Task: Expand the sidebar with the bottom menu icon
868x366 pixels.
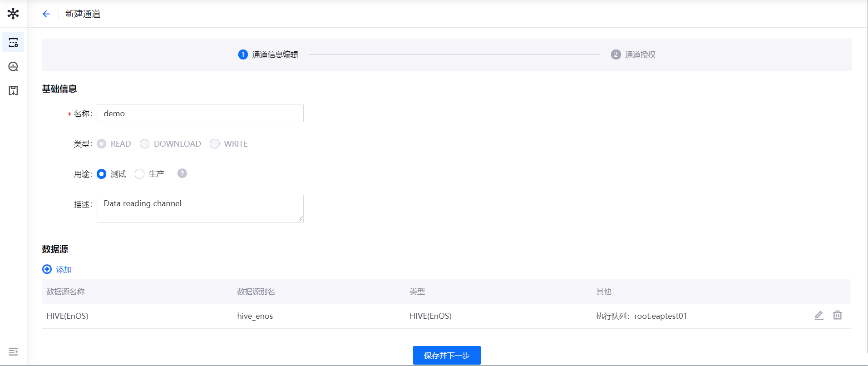Action: pos(13,351)
